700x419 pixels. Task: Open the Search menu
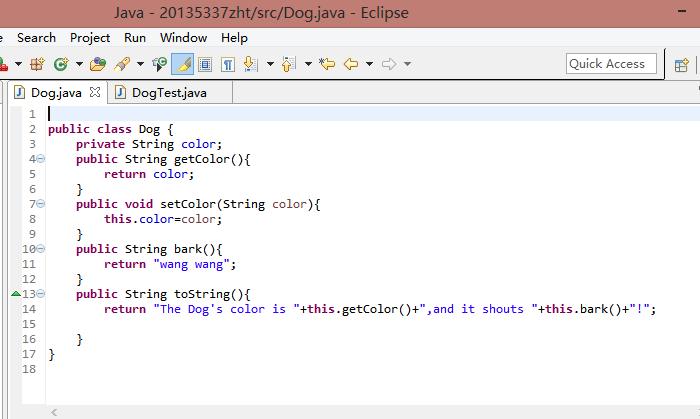[37, 38]
